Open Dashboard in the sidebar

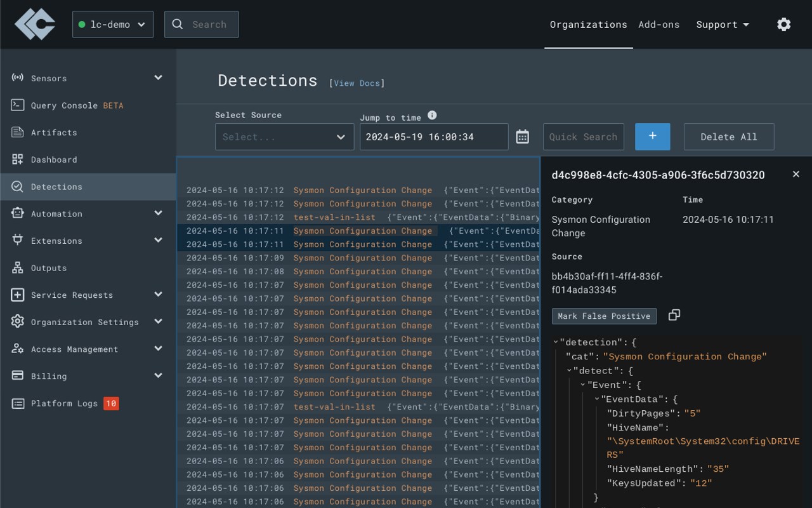point(54,159)
